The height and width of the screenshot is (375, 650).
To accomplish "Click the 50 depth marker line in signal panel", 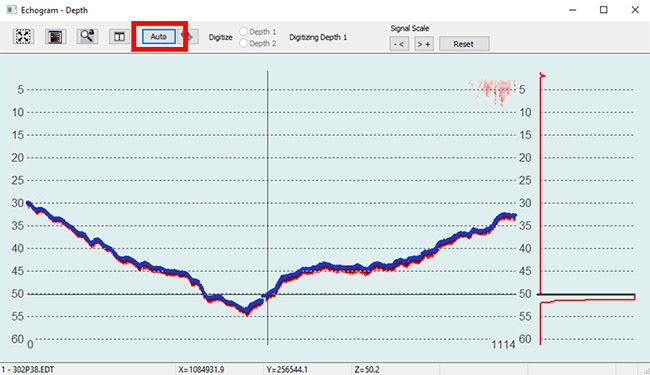I will pos(586,294).
